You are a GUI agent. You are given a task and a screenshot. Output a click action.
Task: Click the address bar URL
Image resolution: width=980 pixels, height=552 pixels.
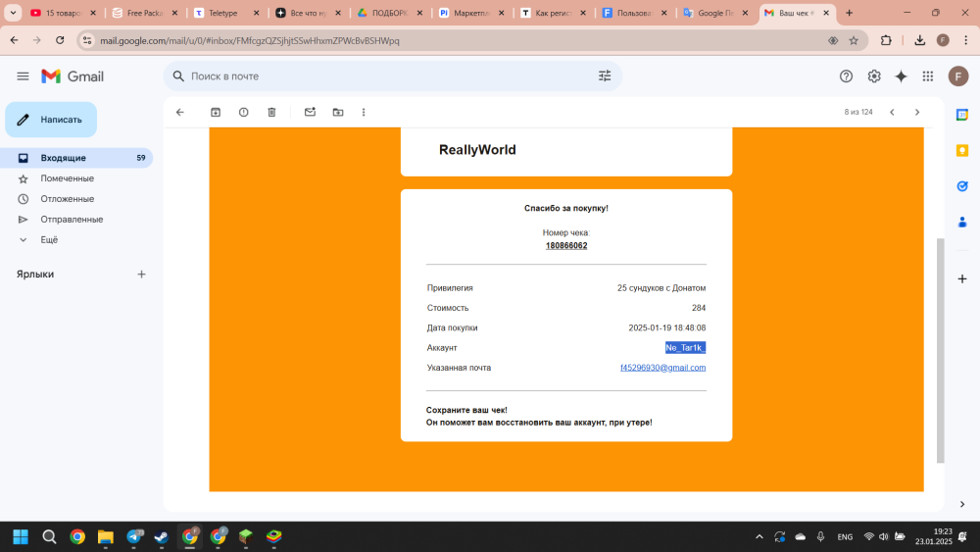click(x=249, y=40)
